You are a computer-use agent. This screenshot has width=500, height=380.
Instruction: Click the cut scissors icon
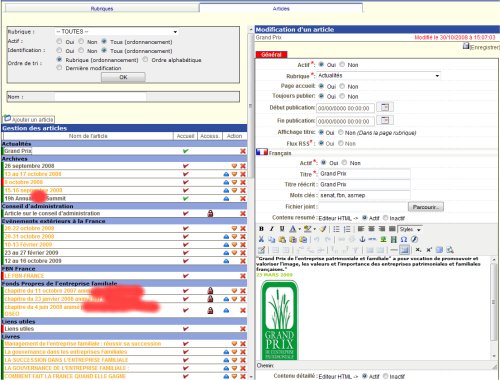click(261, 239)
